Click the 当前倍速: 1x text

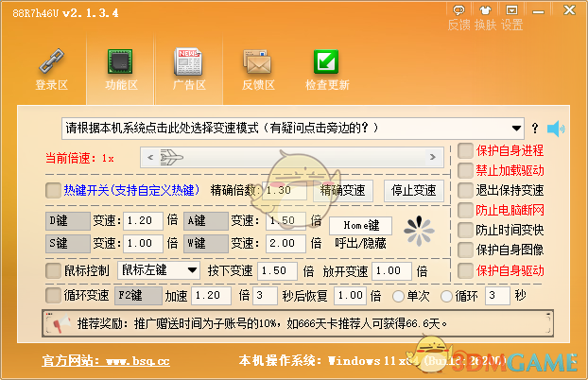coord(79,158)
